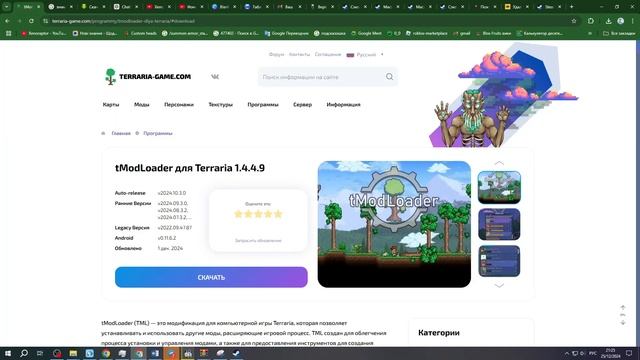The image size is (640, 360).
Task: Click the gallery down chevron
Action: pos(499,285)
